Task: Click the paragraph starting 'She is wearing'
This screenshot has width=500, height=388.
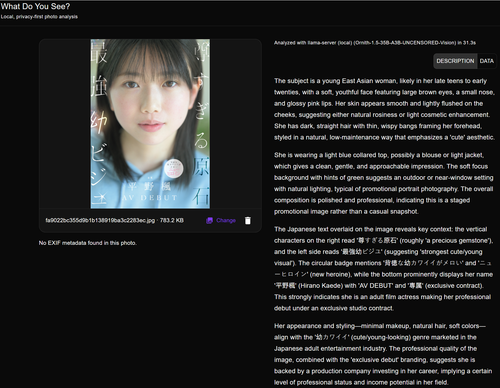Action: pyautogui.click(x=384, y=183)
